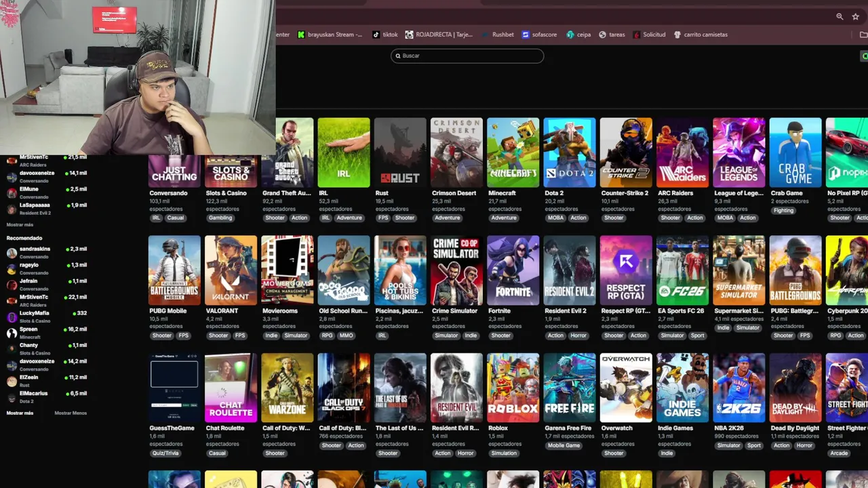This screenshot has width=868, height=488.
Task: Open the Rust category card
Action: pyautogui.click(x=400, y=152)
